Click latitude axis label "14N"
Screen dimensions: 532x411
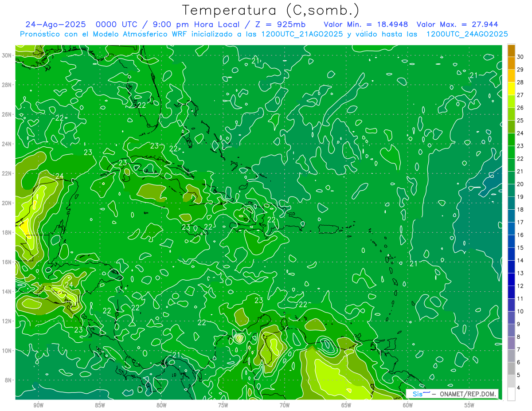[7, 292]
